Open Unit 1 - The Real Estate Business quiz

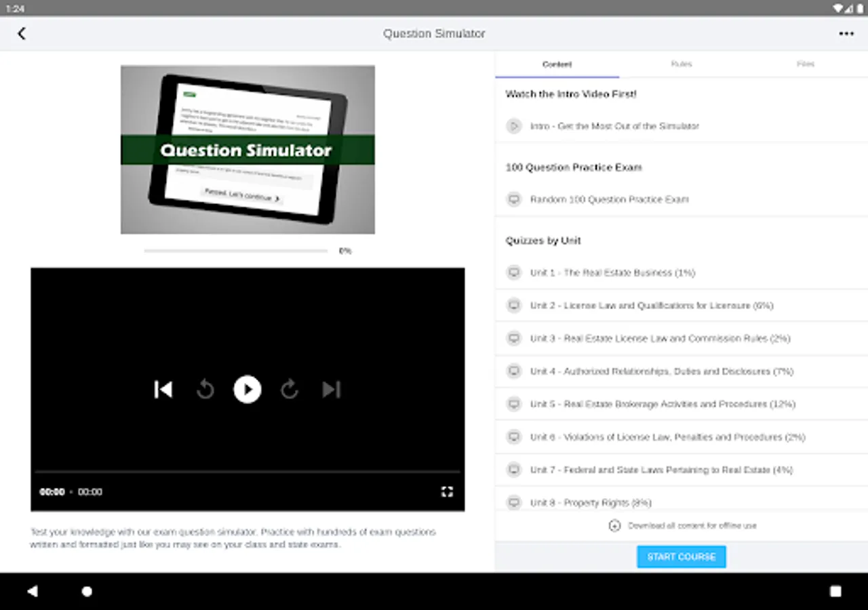coord(682,272)
